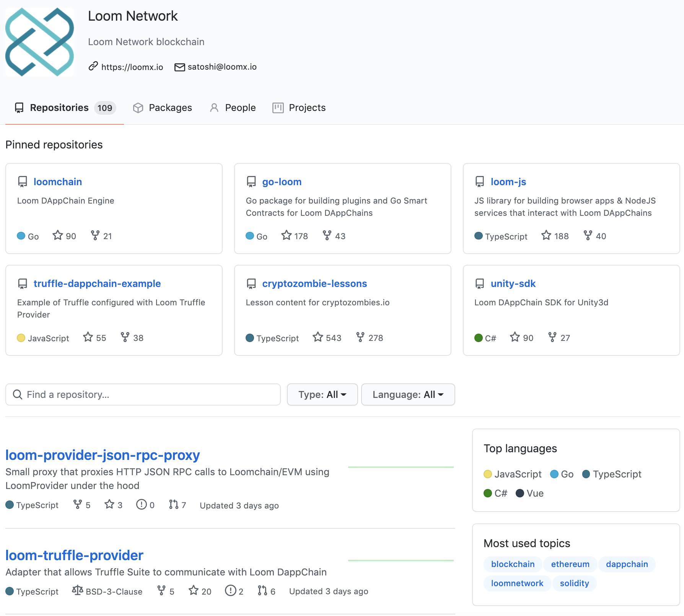
Task: Filter by JavaScript in Top languages
Action: [513, 474]
